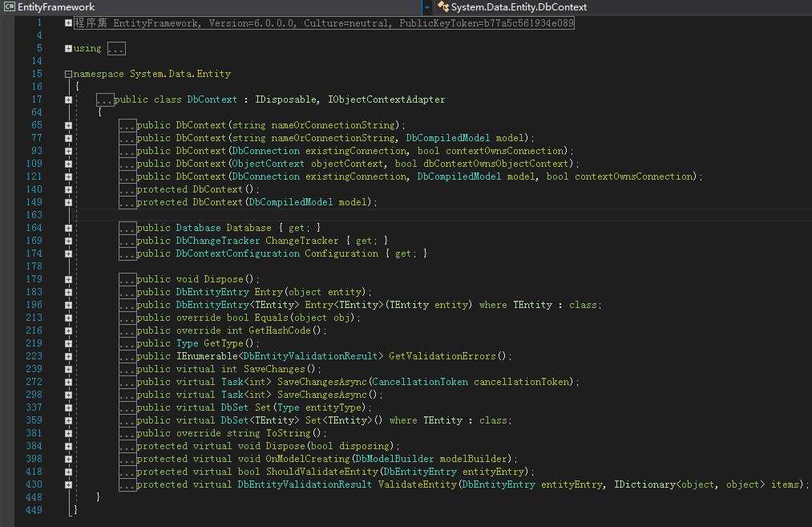
Task: Expand the assembly info region on line 1
Action: click(68, 22)
